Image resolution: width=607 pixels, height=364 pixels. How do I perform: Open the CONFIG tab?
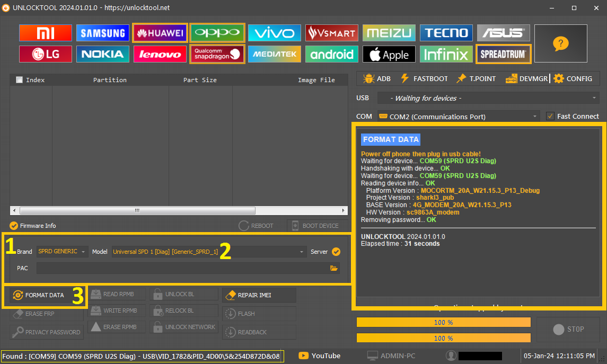tap(573, 78)
